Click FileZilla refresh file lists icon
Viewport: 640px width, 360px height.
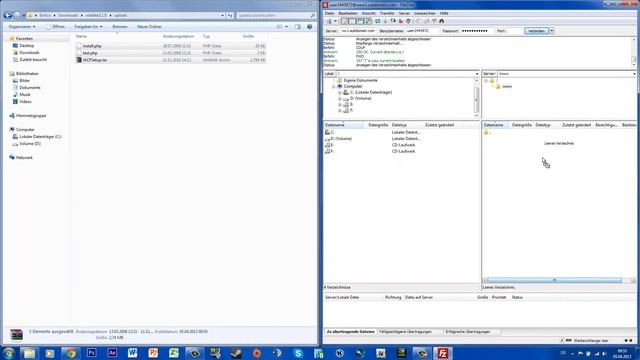pos(378,21)
